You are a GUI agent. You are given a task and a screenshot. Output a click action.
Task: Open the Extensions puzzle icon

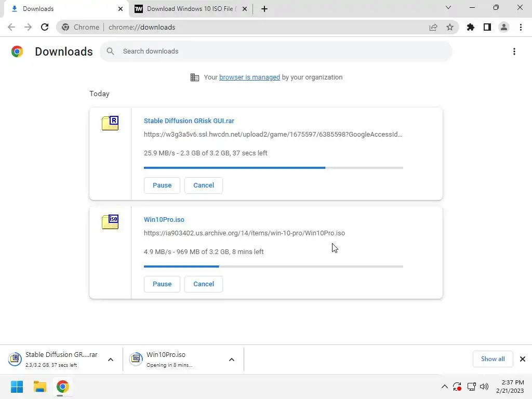pyautogui.click(x=471, y=27)
